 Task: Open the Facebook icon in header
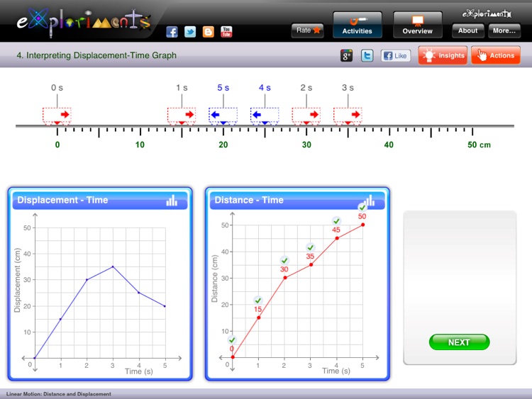tap(172, 32)
